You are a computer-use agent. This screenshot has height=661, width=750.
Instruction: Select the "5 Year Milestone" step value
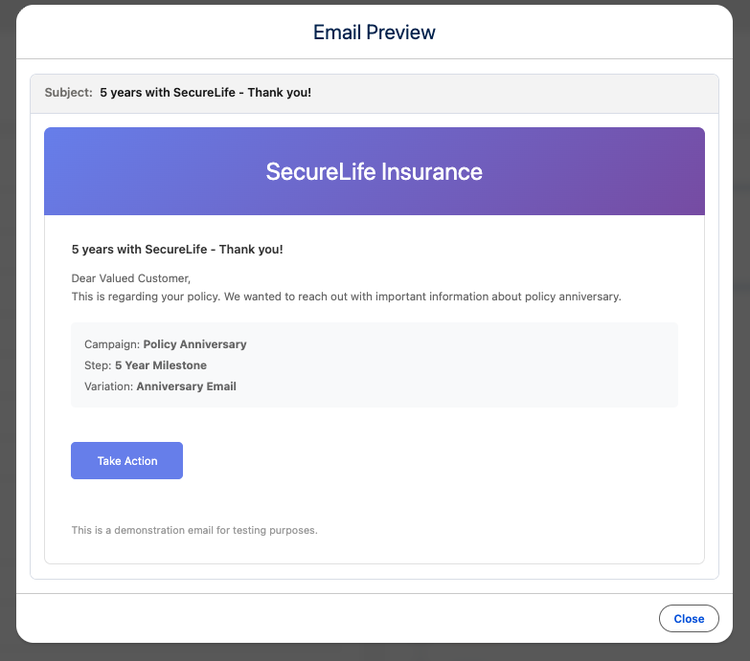pyautogui.click(x=161, y=365)
